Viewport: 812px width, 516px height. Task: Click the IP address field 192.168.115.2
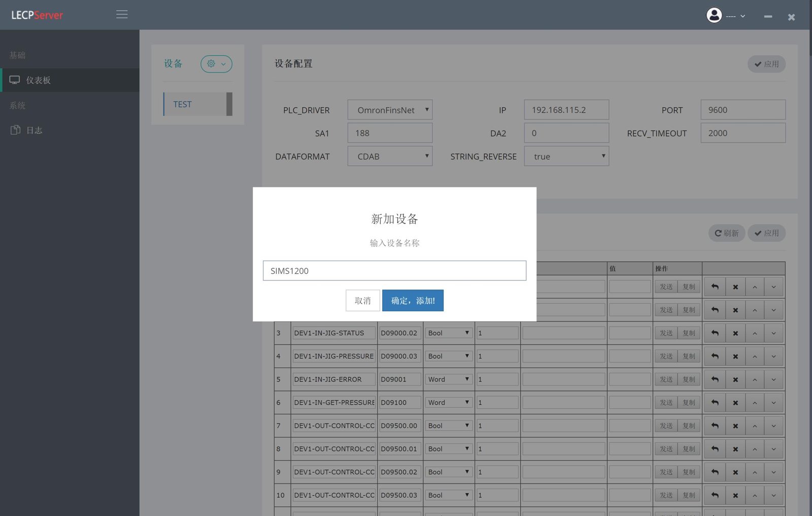(x=566, y=110)
